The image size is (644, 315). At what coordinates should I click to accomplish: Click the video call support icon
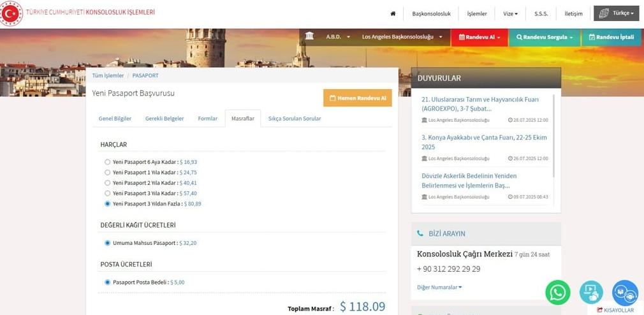pos(591,292)
